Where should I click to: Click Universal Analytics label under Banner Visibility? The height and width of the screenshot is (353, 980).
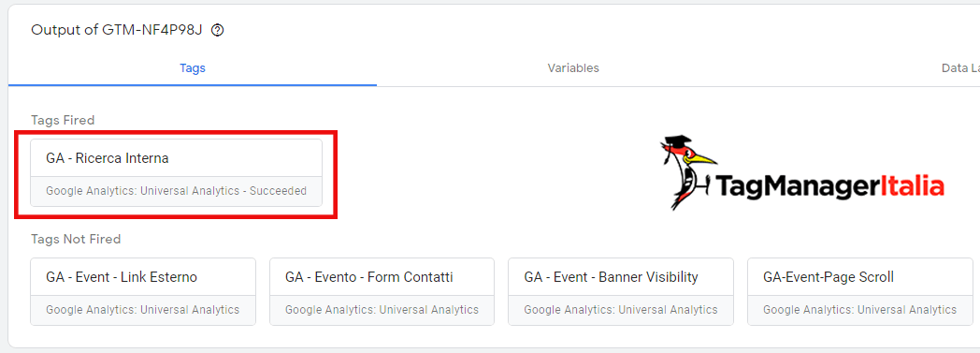coord(668,310)
